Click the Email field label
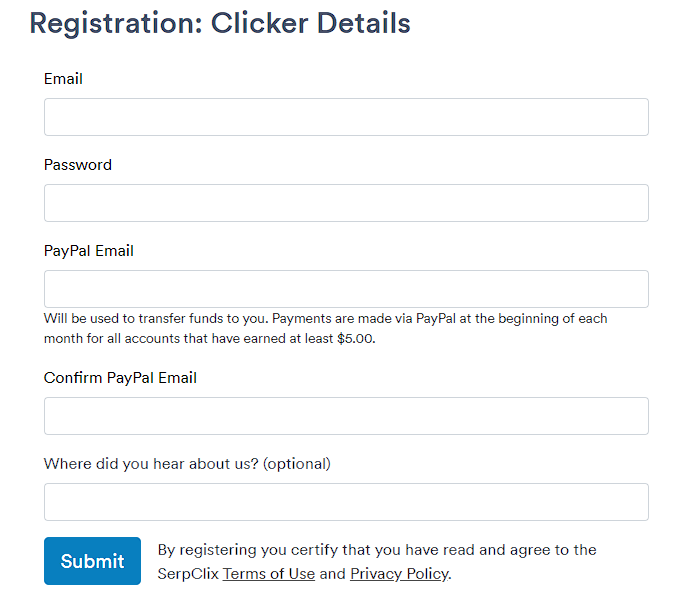Screen dimensions: 691x597 click(63, 79)
